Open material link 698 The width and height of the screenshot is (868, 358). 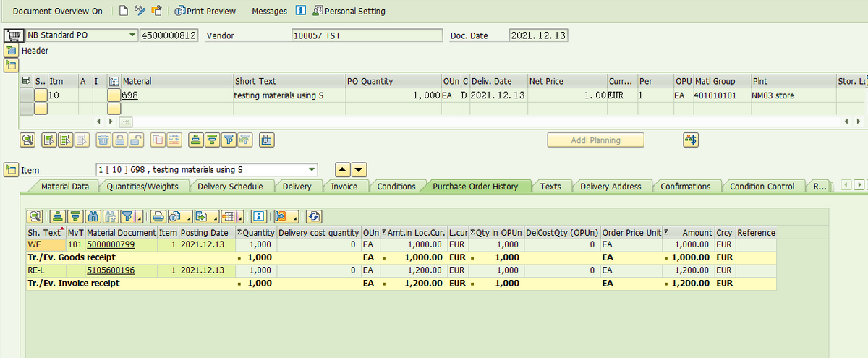129,95
